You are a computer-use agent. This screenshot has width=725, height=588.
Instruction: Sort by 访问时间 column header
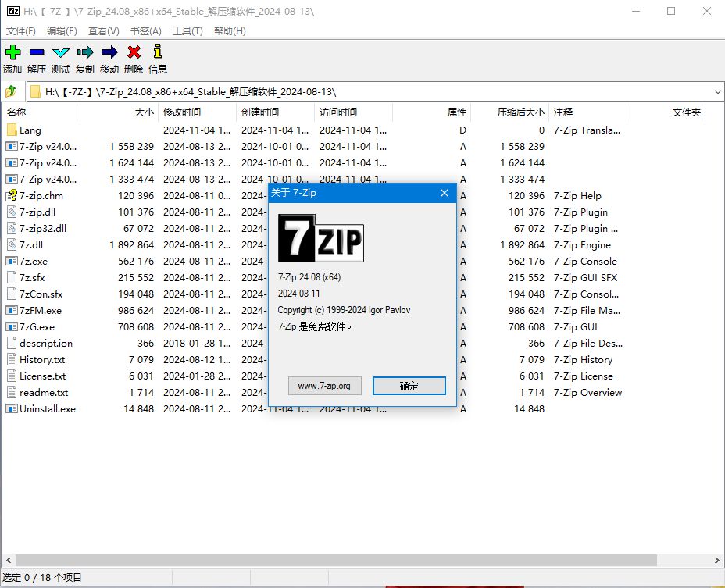point(354,112)
